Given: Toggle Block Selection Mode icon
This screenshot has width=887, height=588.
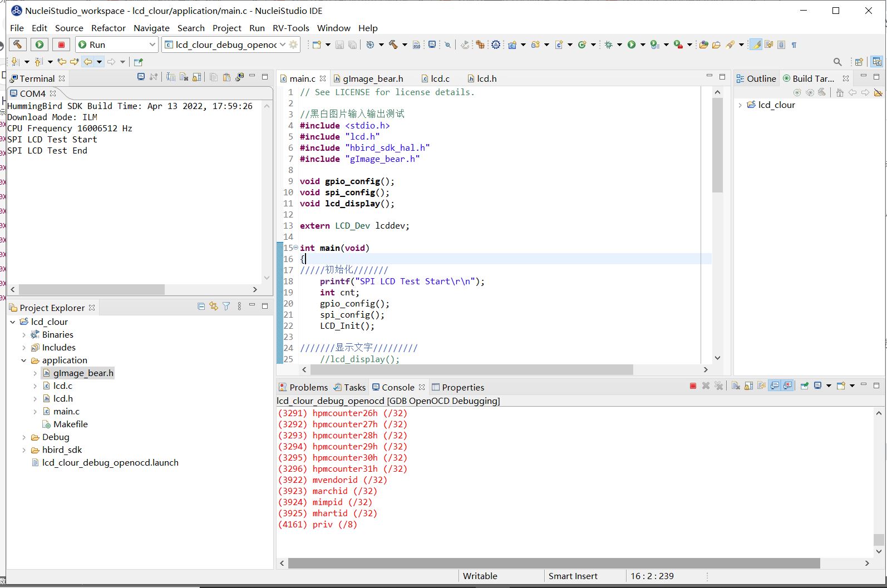Looking at the screenshot, I should pos(781,45).
